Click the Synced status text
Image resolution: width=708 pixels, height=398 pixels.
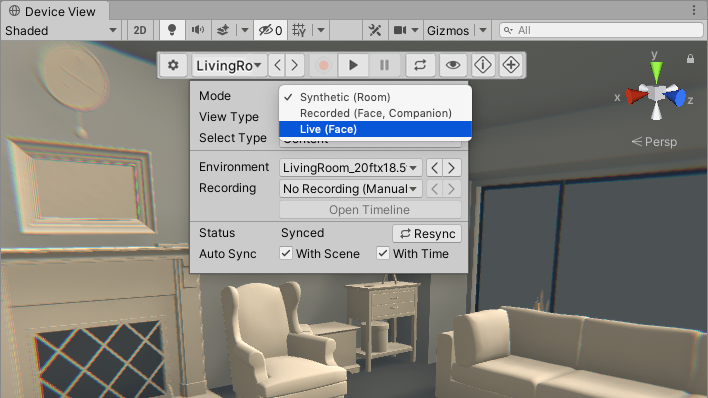tap(303, 233)
